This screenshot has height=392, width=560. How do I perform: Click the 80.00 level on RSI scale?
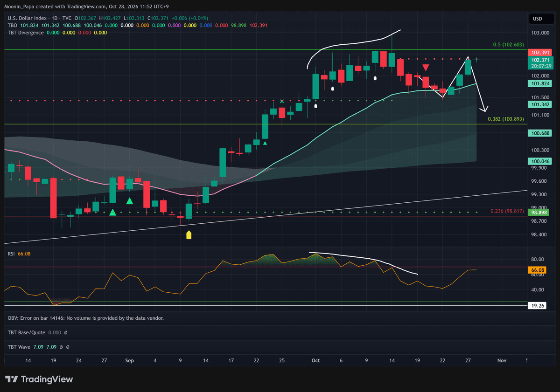point(538,260)
